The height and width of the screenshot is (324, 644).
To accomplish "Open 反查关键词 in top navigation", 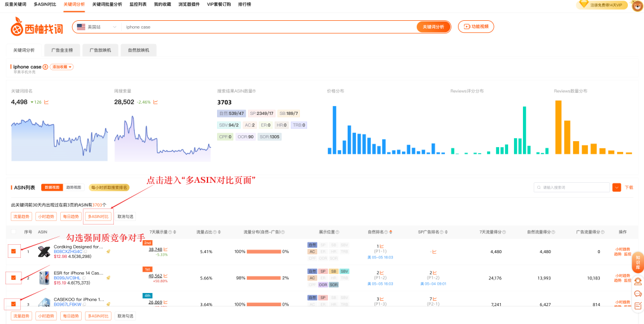I will 16,4.
